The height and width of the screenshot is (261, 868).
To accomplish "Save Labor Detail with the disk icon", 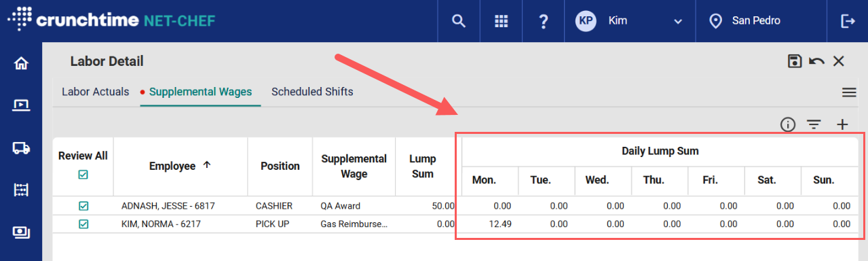I will click(x=795, y=61).
